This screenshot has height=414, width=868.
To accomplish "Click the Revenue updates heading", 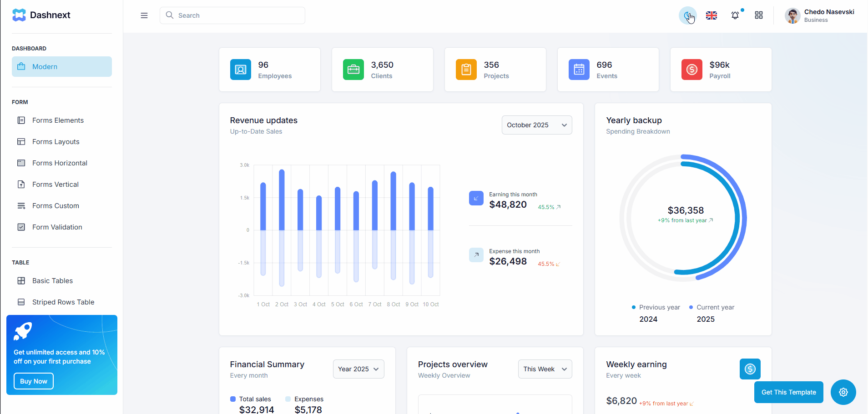I will coord(263,120).
